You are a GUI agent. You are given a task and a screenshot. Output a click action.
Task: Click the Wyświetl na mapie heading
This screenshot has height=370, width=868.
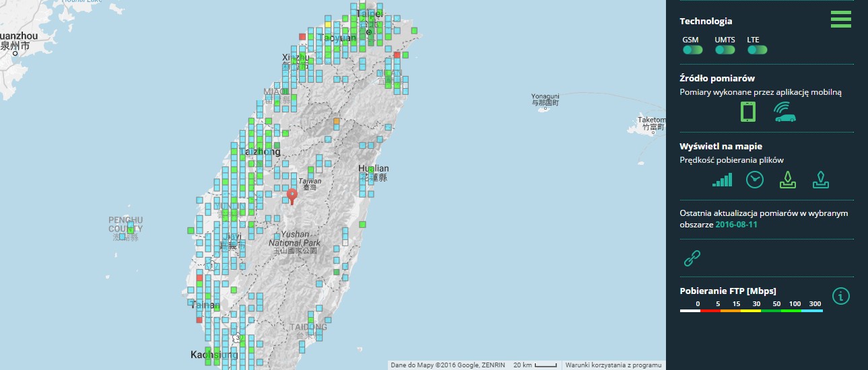click(721, 146)
